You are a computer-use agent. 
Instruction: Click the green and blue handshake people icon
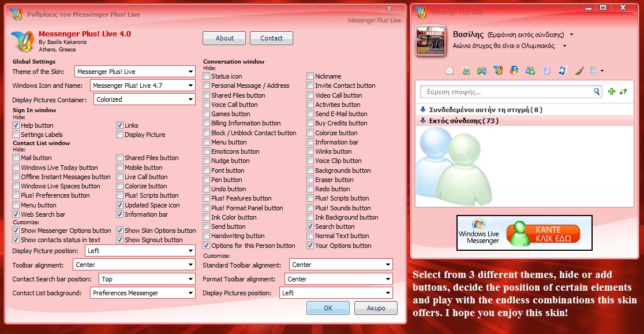click(x=482, y=70)
